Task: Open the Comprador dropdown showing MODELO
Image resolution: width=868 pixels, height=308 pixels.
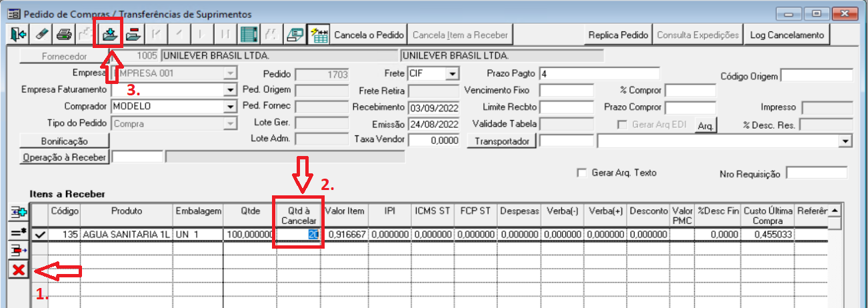Action: click(x=231, y=107)
